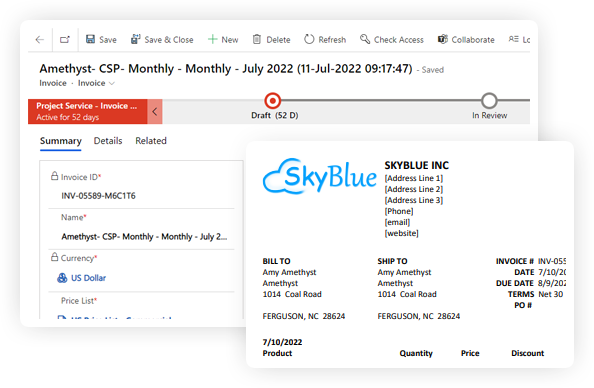Screen dimensions: 594x388
Task: Click the Price column header
Action: pos(470,353)
